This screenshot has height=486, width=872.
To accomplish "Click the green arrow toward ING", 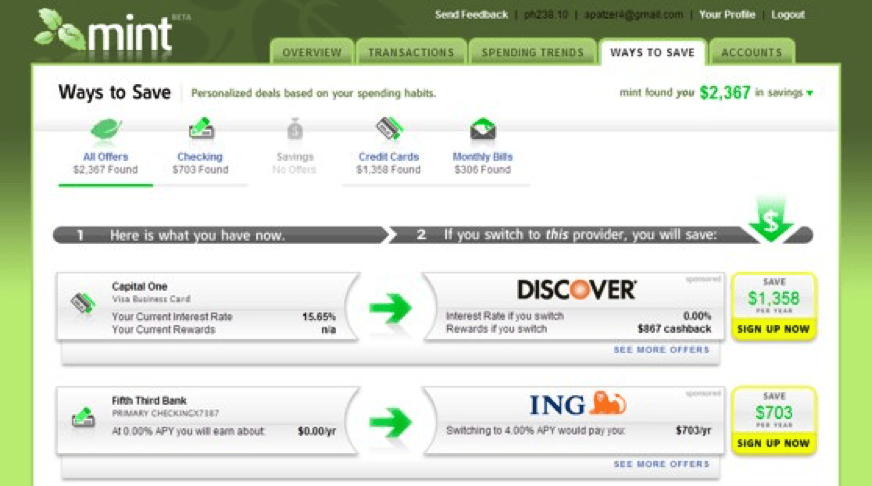I will (x=390, y=423).
